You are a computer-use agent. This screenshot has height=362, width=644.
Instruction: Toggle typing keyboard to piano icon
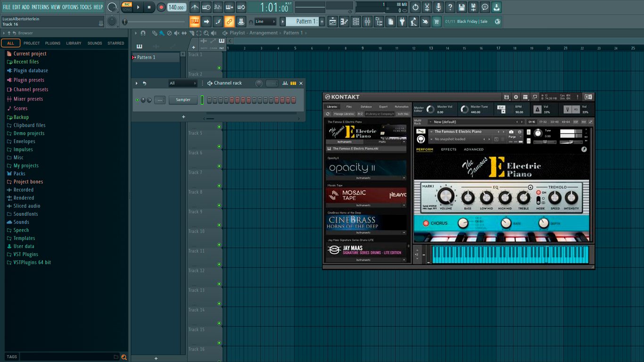coord(195,22)
